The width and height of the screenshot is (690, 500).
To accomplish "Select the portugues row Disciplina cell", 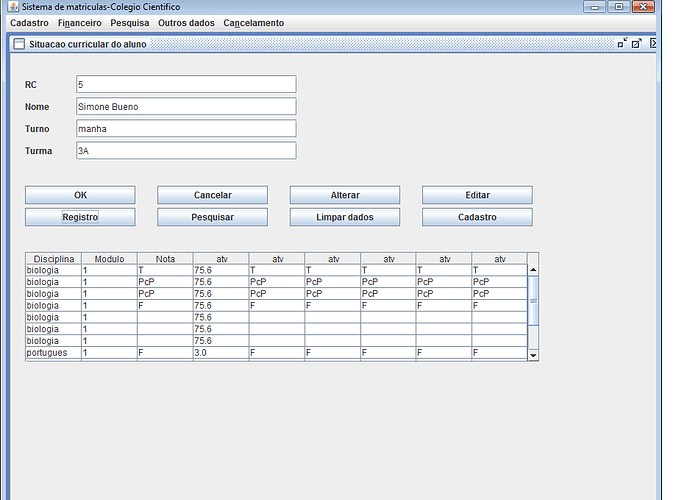I will [54, 353].
